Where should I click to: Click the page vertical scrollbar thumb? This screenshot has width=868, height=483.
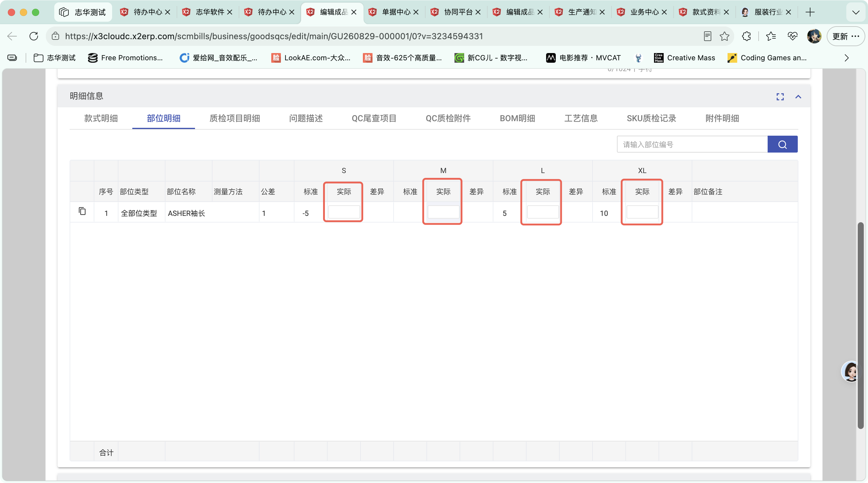860,325
